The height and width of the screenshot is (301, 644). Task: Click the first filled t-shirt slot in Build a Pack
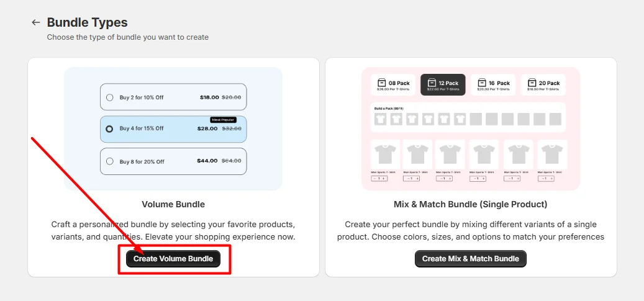[x=380, y=120]
